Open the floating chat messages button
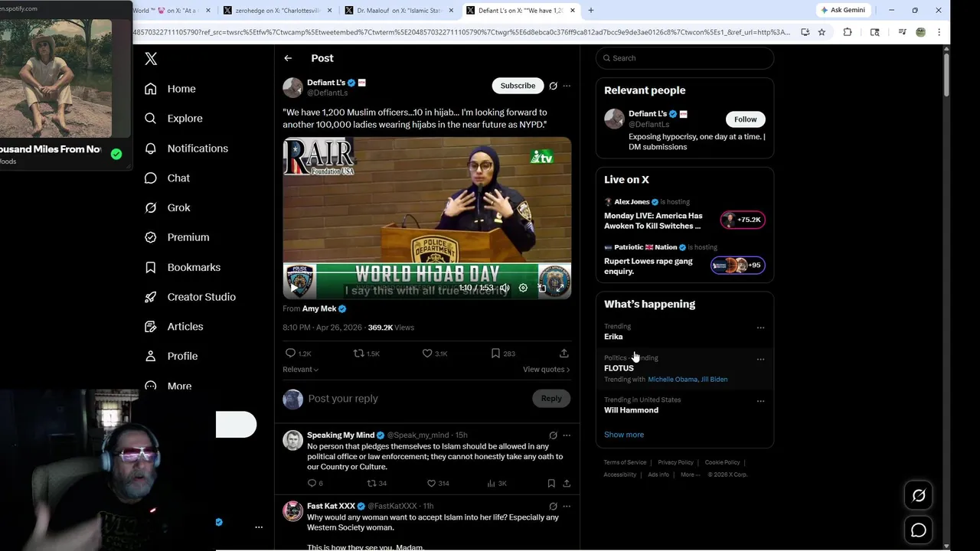980x551 pixels. pos(919,530)
